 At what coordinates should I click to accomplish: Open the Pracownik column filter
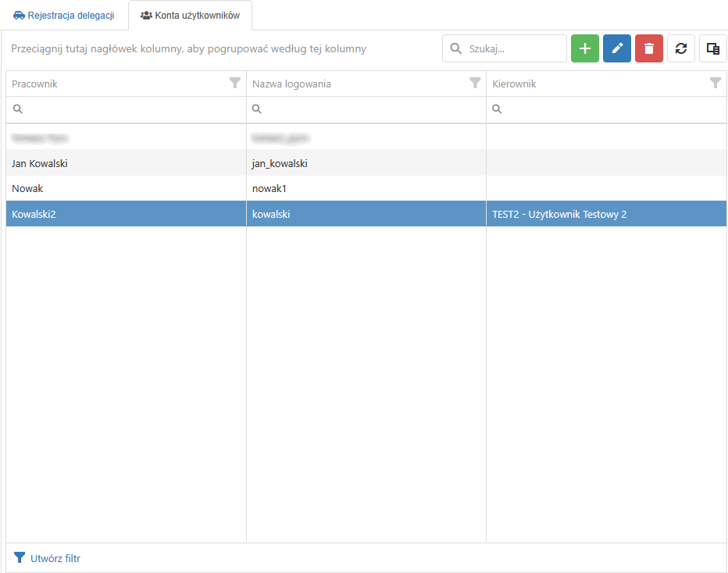235,84
